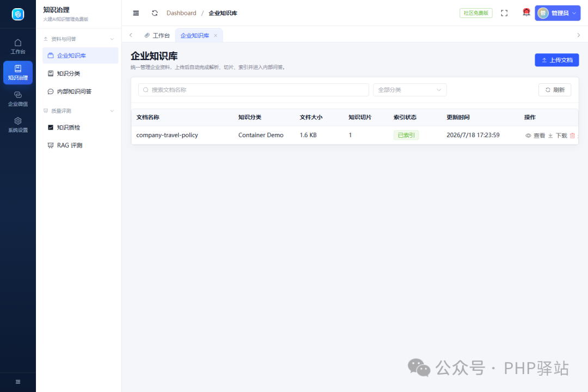The image size is (588, 392).
Task: Click the collapse icon at the rail bottom
Action: tap(17, 382)
